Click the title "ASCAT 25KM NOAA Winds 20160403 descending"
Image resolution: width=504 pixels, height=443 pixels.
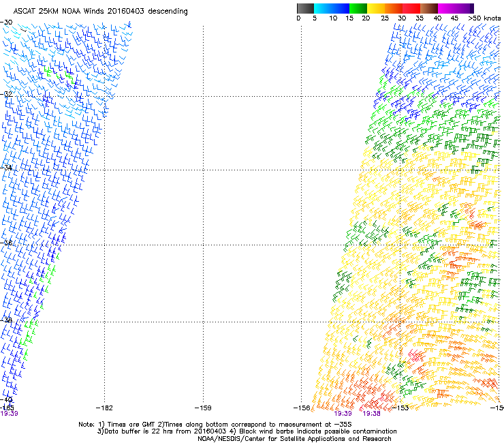click(x=100, y=12)
